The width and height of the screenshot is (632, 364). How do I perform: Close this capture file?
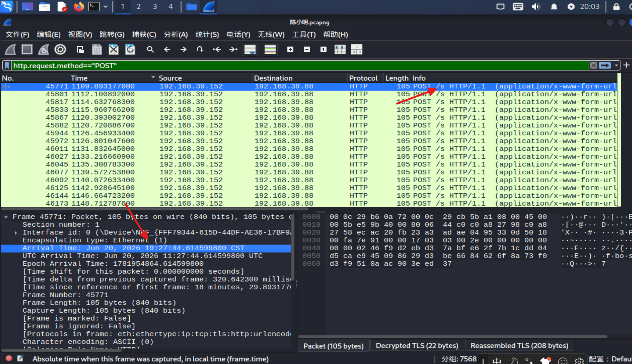(113, 49)
